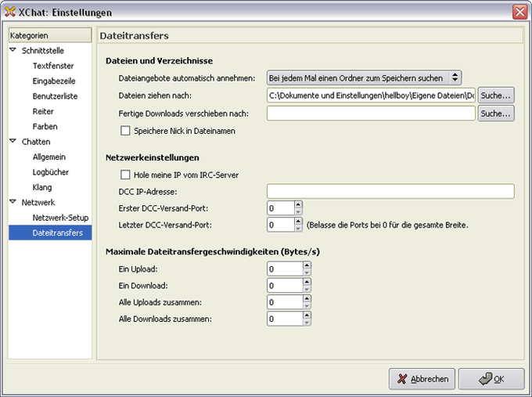This screenshot has height=397, width=532.
Task: Click Letzter DCC-Versand-Port number field
Action: (281, 225)
